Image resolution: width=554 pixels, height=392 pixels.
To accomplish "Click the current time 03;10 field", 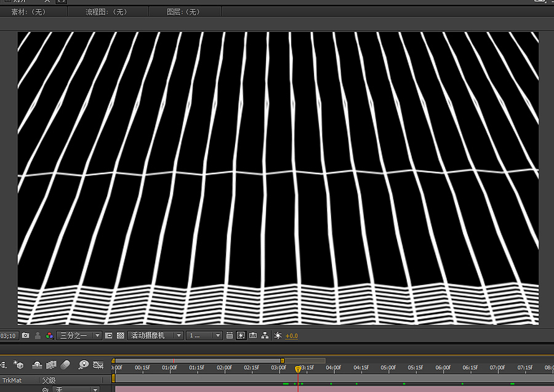I will coord(9,335).
